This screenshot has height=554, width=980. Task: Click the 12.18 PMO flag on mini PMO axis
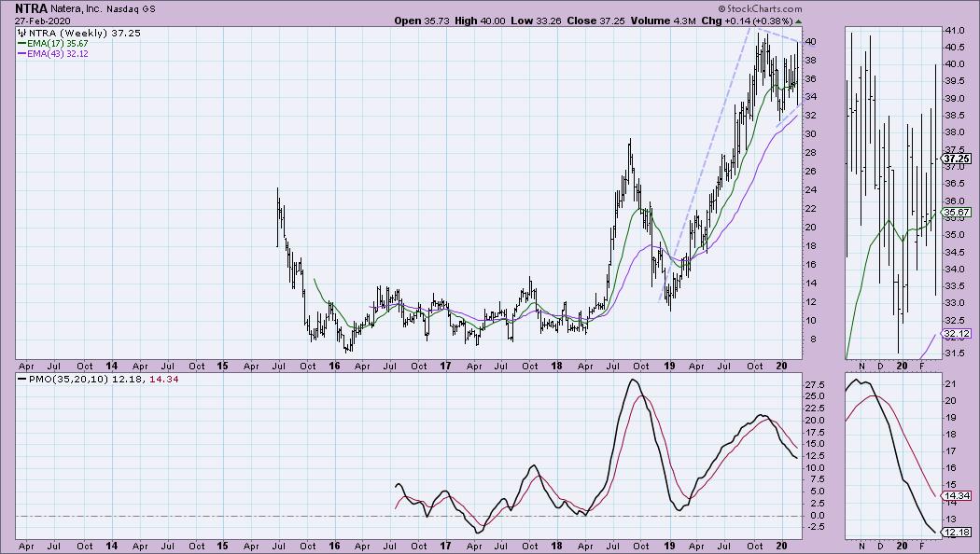point(957,533)
